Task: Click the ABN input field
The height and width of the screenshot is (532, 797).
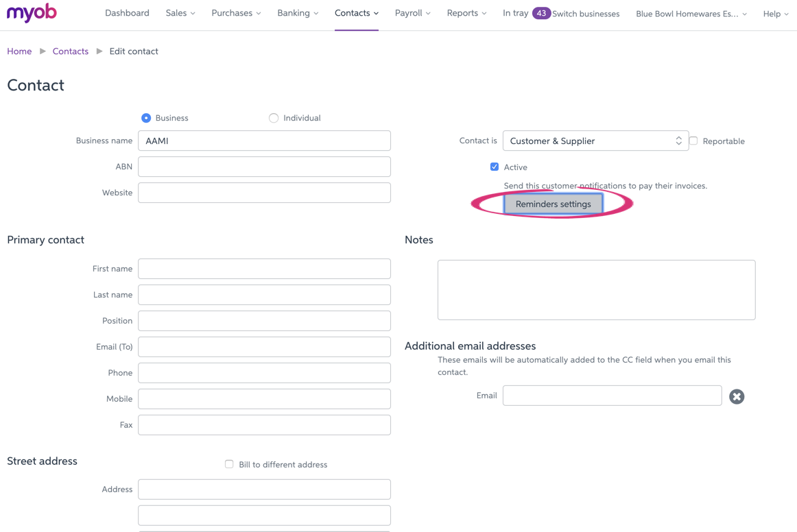Action: [264, 167]
